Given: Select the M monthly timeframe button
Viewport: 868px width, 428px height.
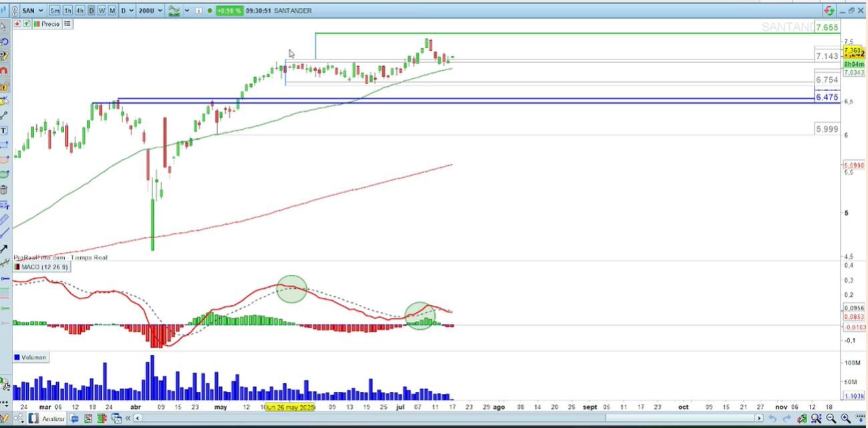Looking at the screenshot, I should [x=112, y=11].
